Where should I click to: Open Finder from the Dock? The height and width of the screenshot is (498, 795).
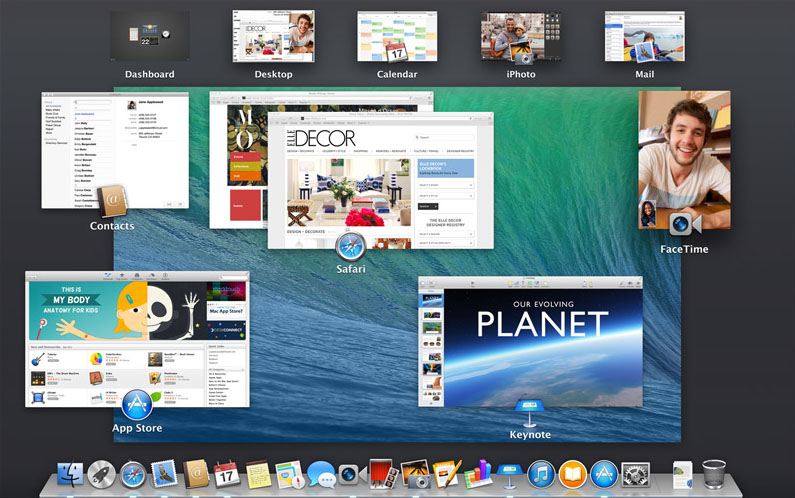click(x=70, y=475)
